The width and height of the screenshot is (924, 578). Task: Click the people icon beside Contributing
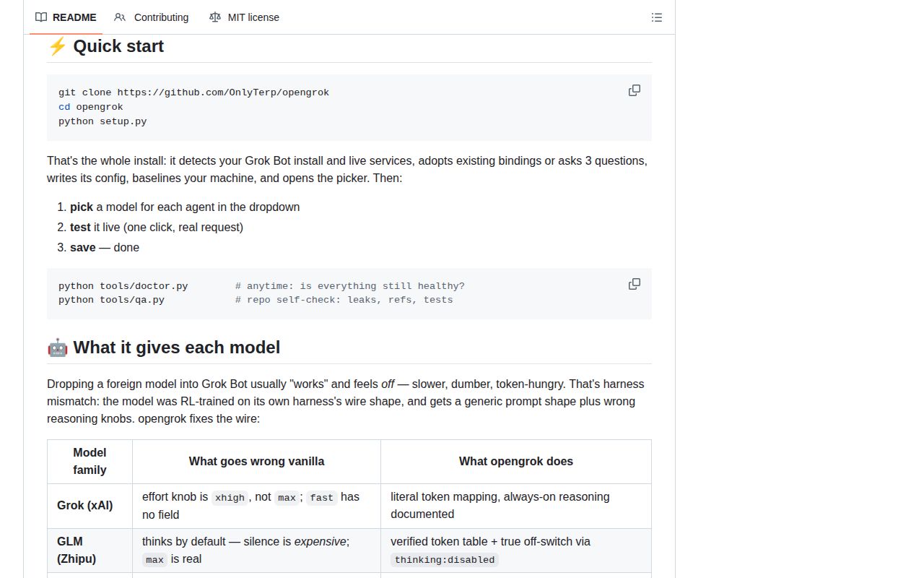pyautogui.click(x=120, y=17)
